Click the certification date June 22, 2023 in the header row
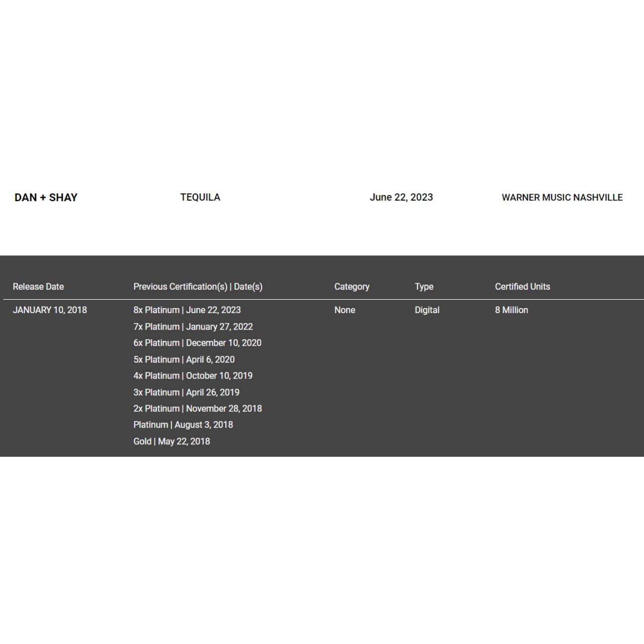644x644 pixels. click(x=401, y=197)
